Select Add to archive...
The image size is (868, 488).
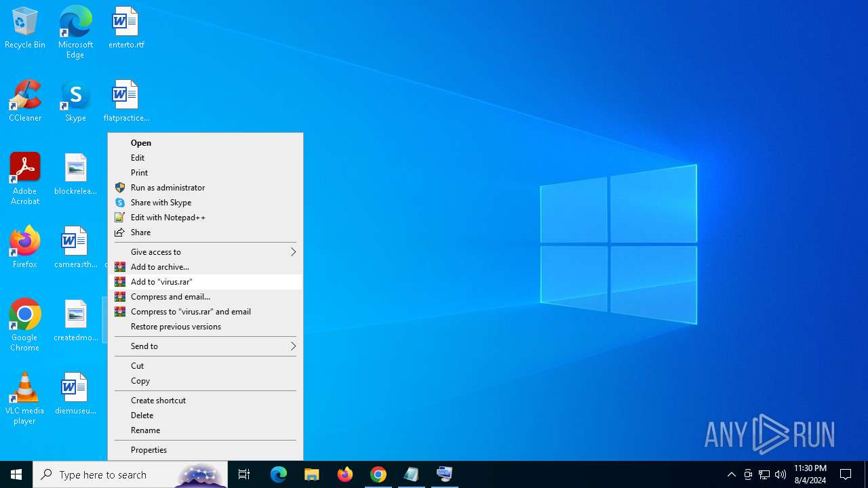[205, 266]
